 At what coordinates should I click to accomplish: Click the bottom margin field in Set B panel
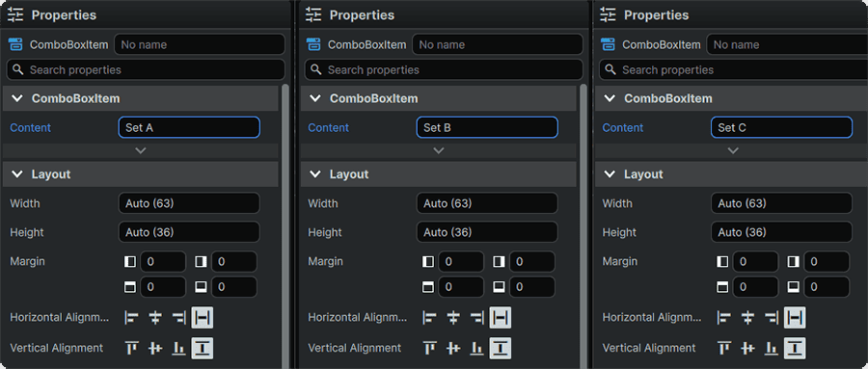(x=531, y=286)
